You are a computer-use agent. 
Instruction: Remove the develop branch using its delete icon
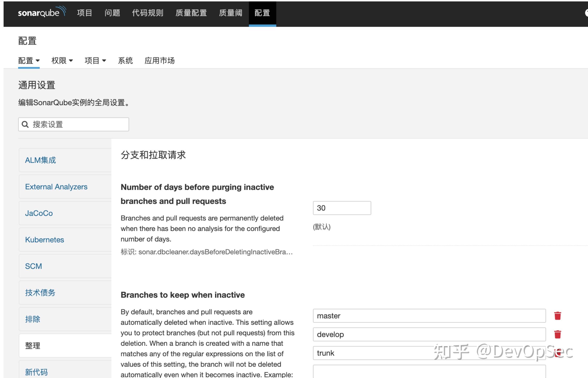click(x=557, y=334)
